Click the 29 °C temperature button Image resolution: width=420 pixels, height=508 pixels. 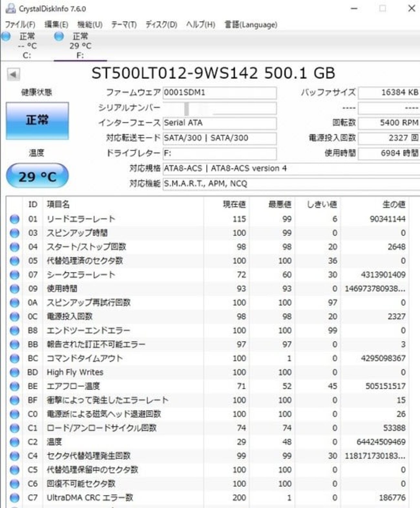click(37, 176)
